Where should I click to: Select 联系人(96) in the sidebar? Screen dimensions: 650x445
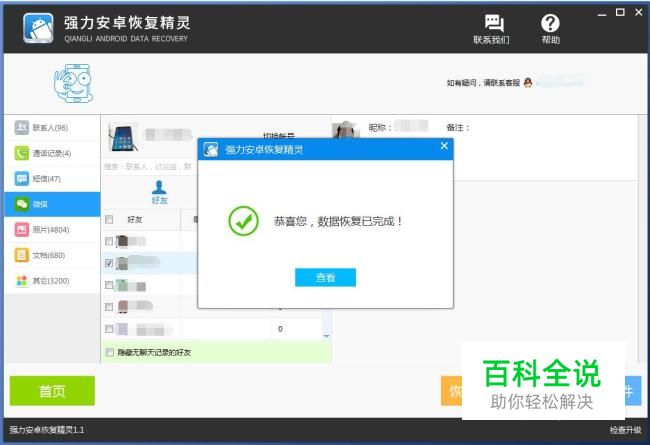[52, 128]
